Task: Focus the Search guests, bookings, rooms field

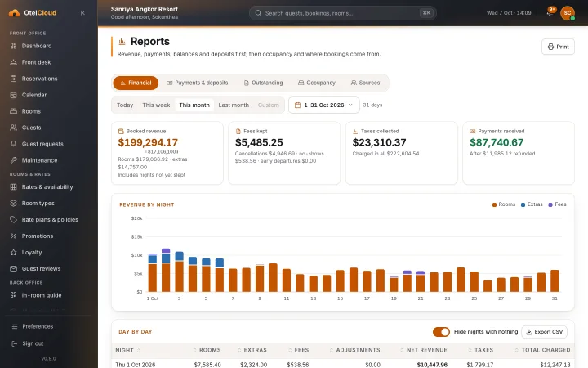Action: tap(343, 13)
